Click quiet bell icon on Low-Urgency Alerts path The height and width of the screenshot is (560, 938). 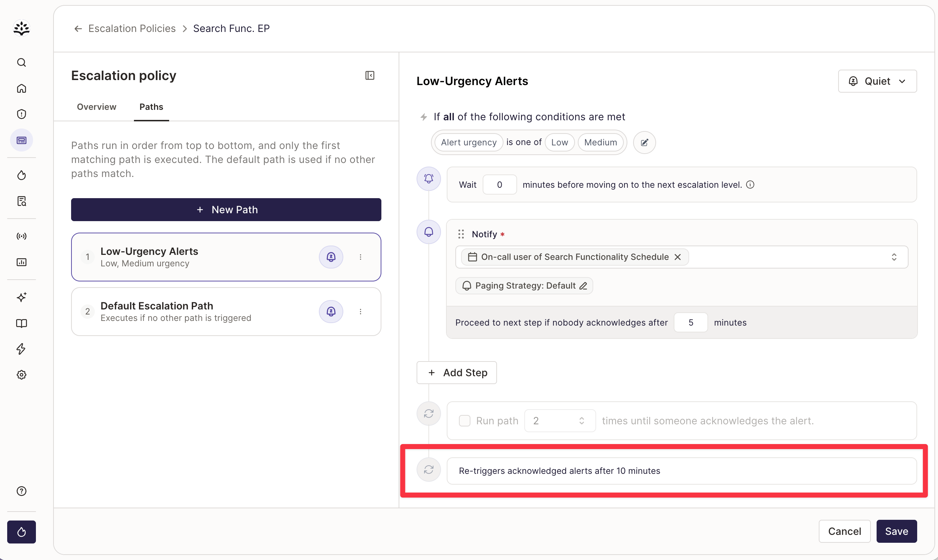pyautogui.click(x=331, y=257)
